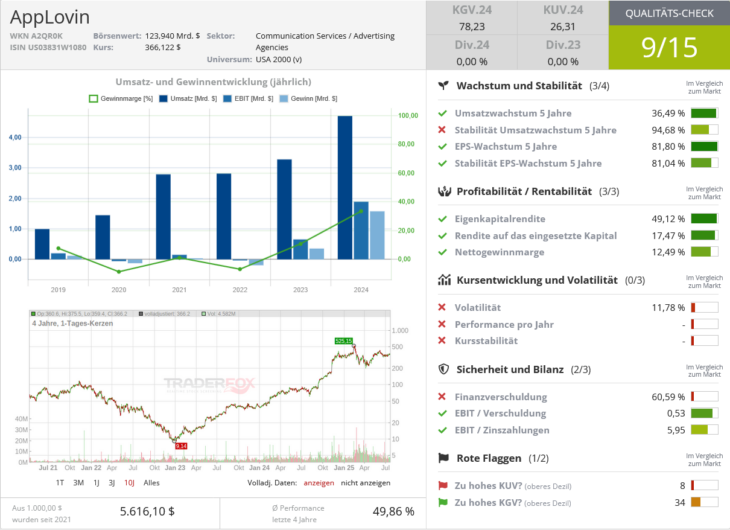Click the Rote Flaggen black flag icon
Viewport: 730px width, 530px height.
(444, 458)
